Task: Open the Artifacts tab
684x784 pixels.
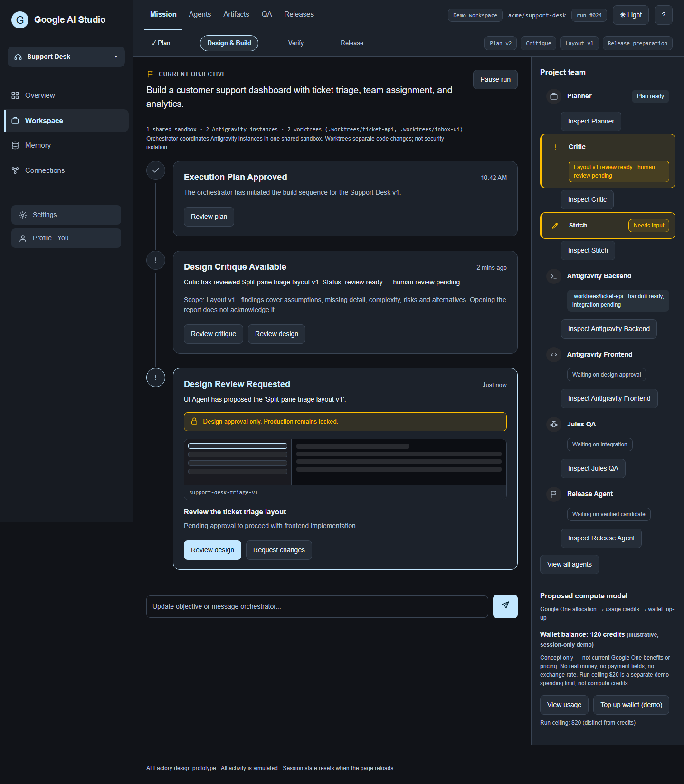Action: point(236,14)
